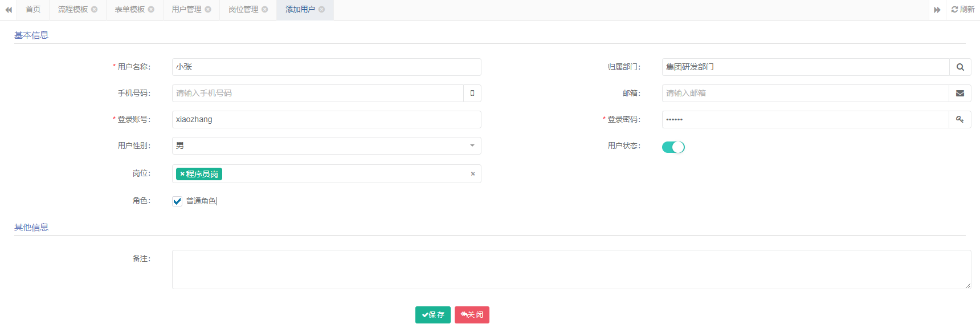Click the green 保存 button

(x=433, y=315)
